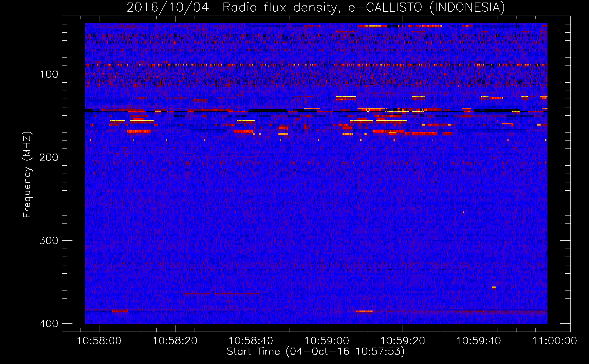Click the plot title "2016/10/04 Radio flux density, e-CALLISTO (INDONESIA)"
Image resolution: width=589 pixels, height=364 pixels.
point(316,7)
